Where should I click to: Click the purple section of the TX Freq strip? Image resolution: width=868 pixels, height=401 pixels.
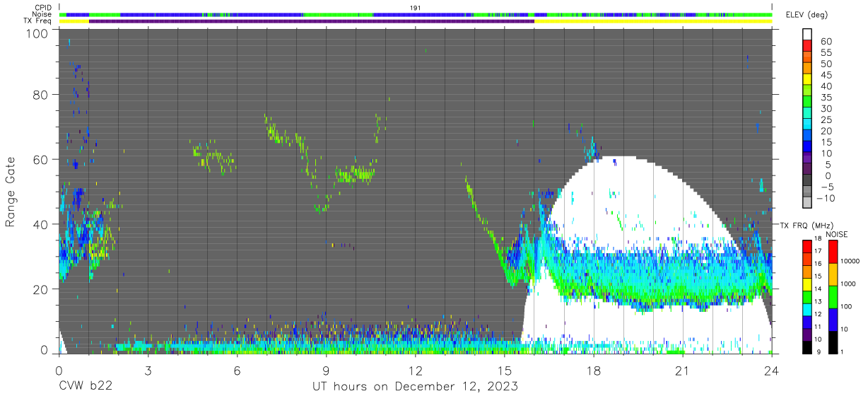tap(312, 21)
